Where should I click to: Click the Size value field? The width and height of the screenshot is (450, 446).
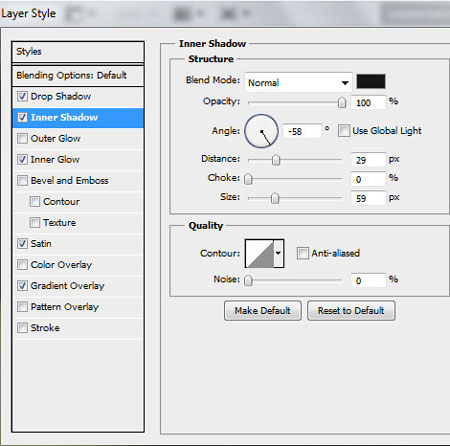(368, 199)
